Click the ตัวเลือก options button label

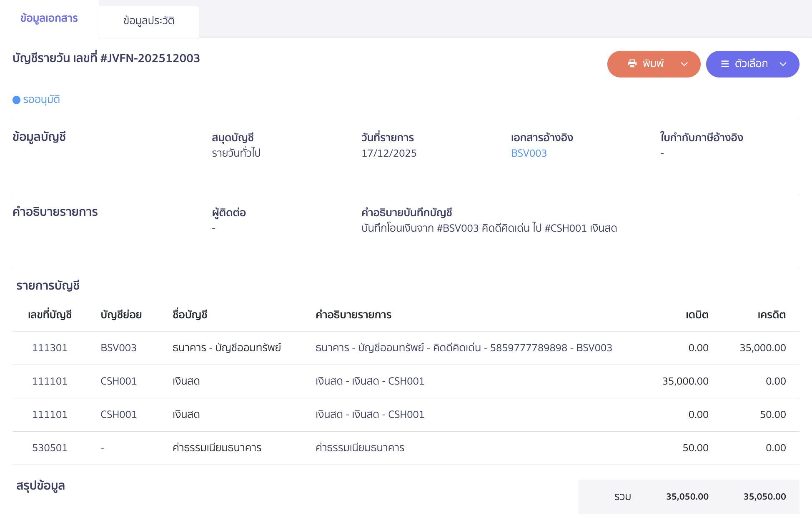[x=751, y=64]
